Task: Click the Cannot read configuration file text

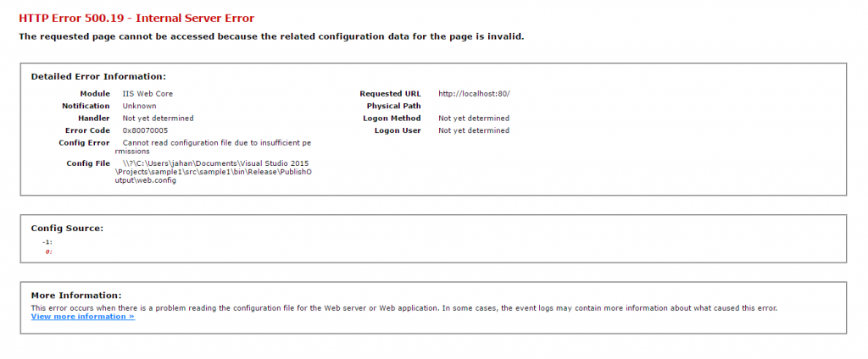Action: [216, 143]
